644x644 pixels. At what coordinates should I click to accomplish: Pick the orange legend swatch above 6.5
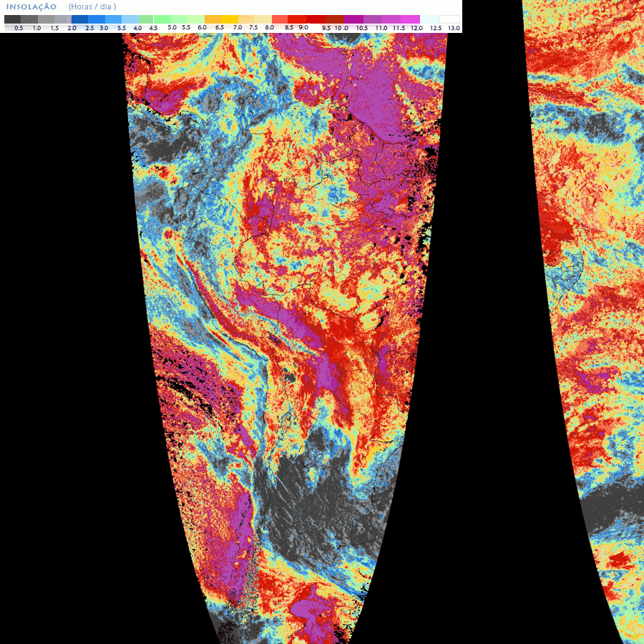pyautogui.click(x=213, y=19)
